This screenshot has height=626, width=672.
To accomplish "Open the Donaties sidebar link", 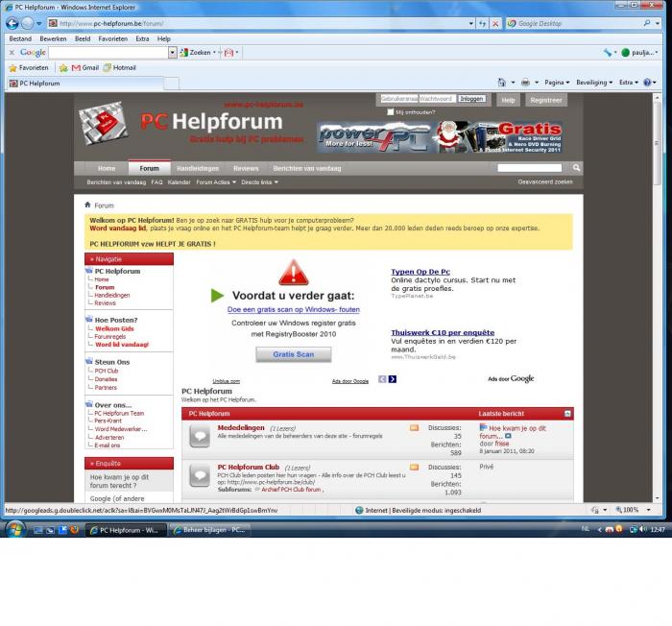I will pos(106,379).
